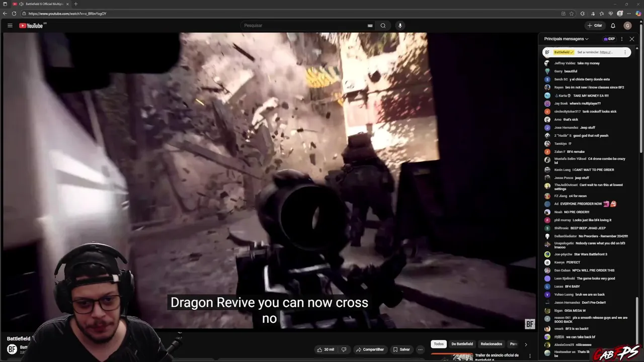Open more actions ellipsis under video
Image resolution: width=644 pixels, height=362 pixels.
[x=420, y=349]
